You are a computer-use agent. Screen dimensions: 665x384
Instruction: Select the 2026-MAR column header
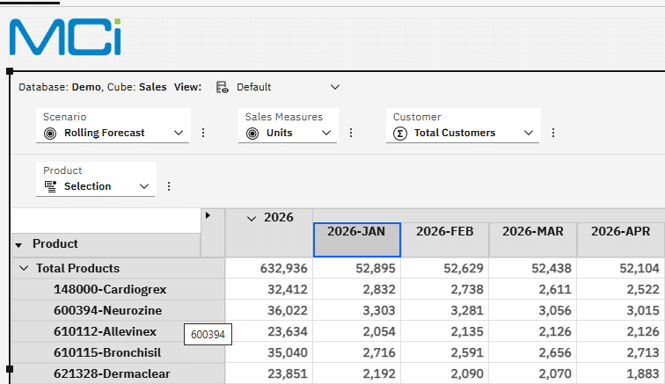click(533, 240)
